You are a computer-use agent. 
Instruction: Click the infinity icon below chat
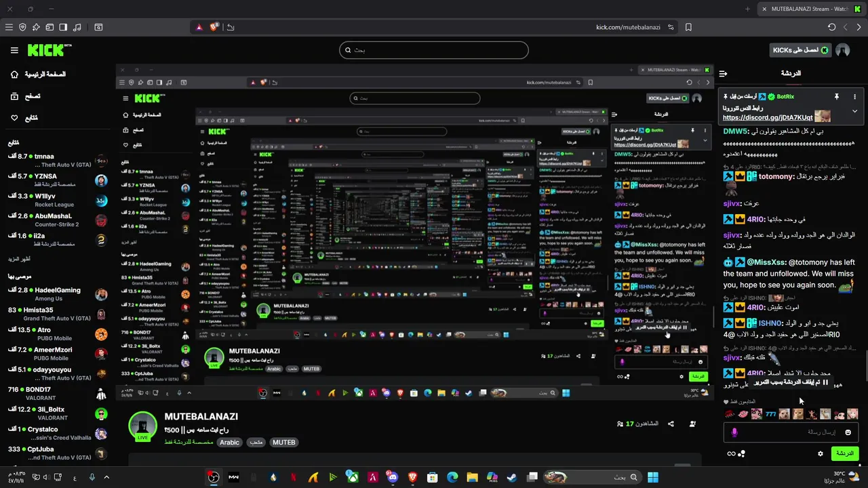731,453
